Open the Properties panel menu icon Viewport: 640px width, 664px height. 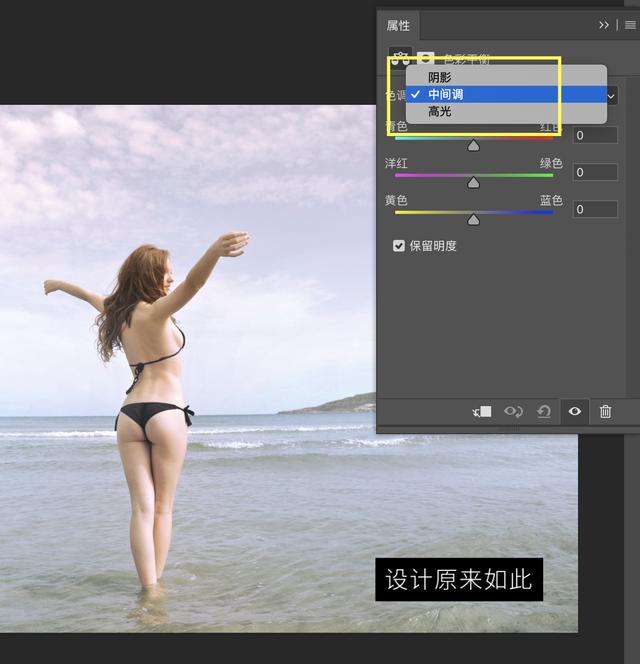click(630, 25)
